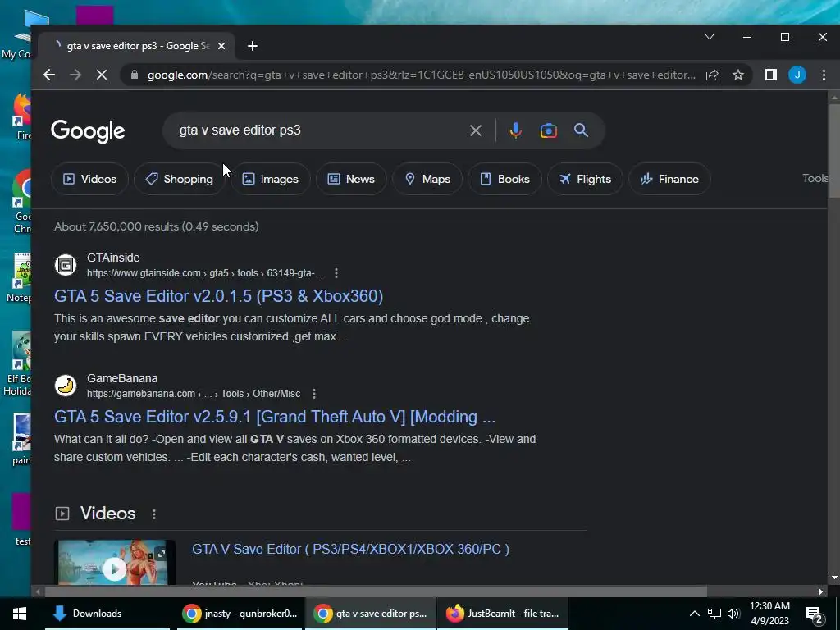The image size is (840, 630).
Task: Switch to Flights results
Action: [x=585, y=179]
